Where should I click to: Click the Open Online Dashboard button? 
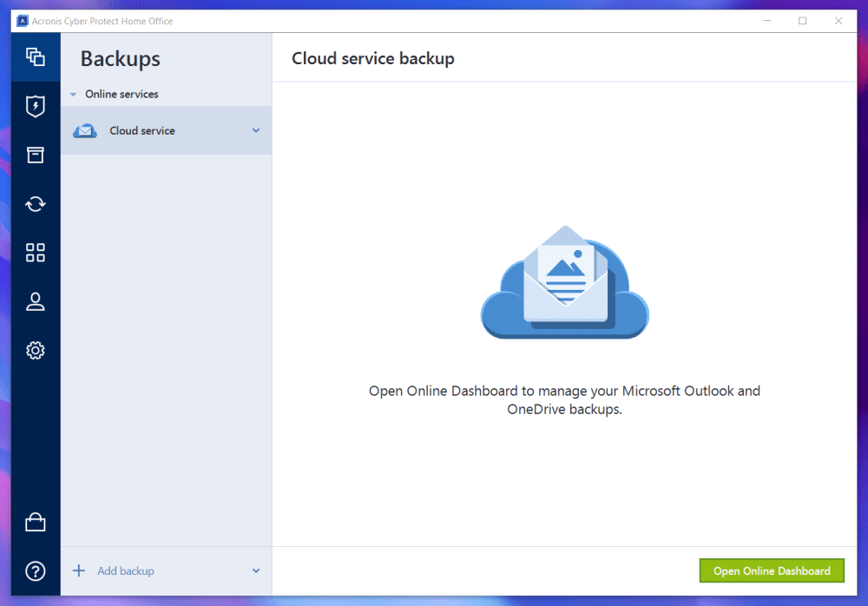772,570
